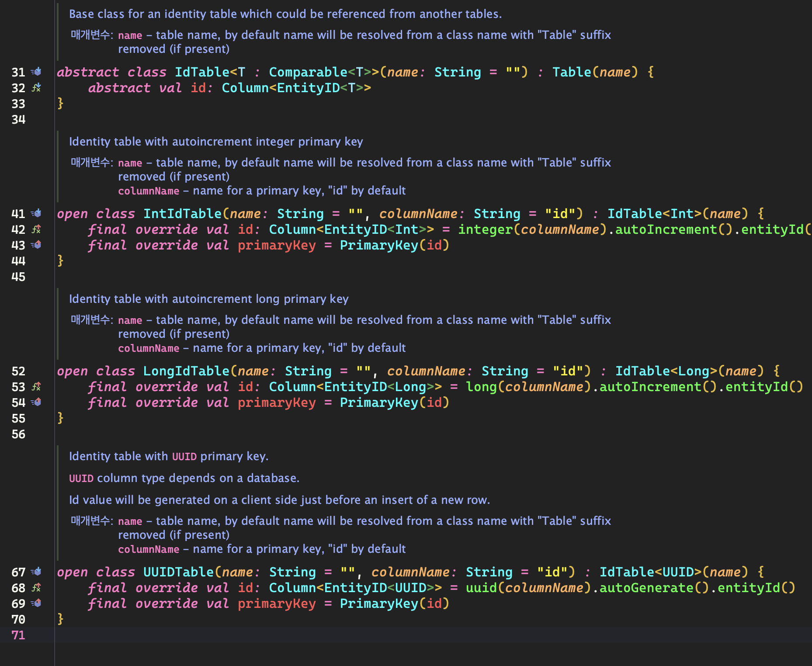Click 'UUID column type depends on a database.' text
The height and width of the screenshot is (666, 812).
click(184, 478)
